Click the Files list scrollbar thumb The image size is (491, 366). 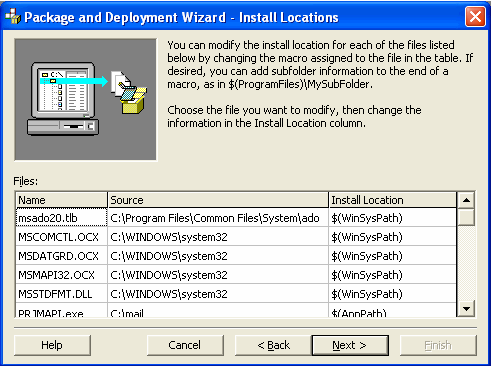coord(466,217)
